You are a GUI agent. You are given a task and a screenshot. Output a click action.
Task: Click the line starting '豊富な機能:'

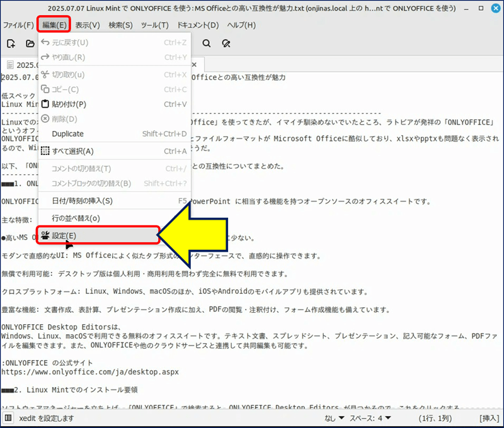click(x=196, y=310)
